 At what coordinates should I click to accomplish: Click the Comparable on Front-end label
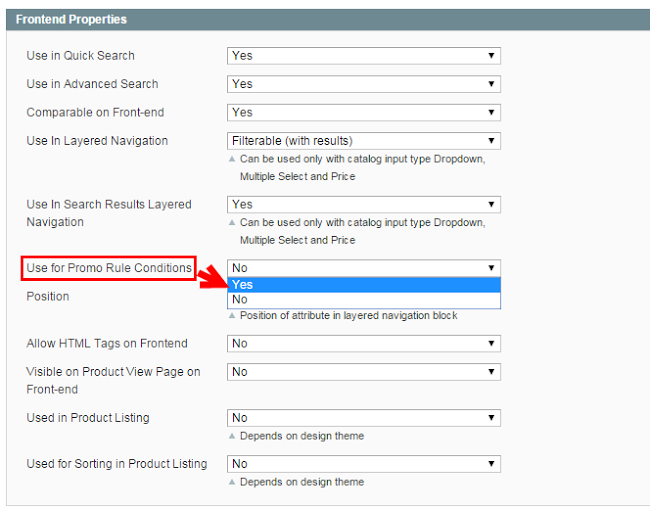(90, 113)
